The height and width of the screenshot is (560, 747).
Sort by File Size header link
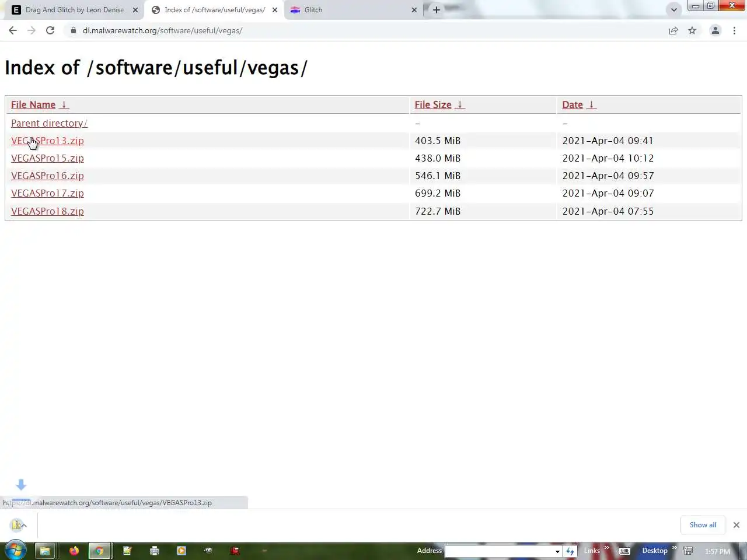tap(433, 104)
